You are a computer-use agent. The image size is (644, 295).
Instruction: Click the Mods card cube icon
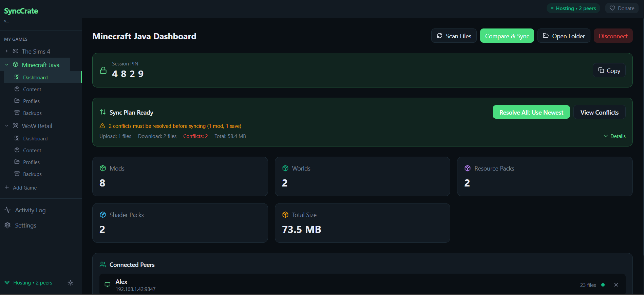[x=103, y=169]
